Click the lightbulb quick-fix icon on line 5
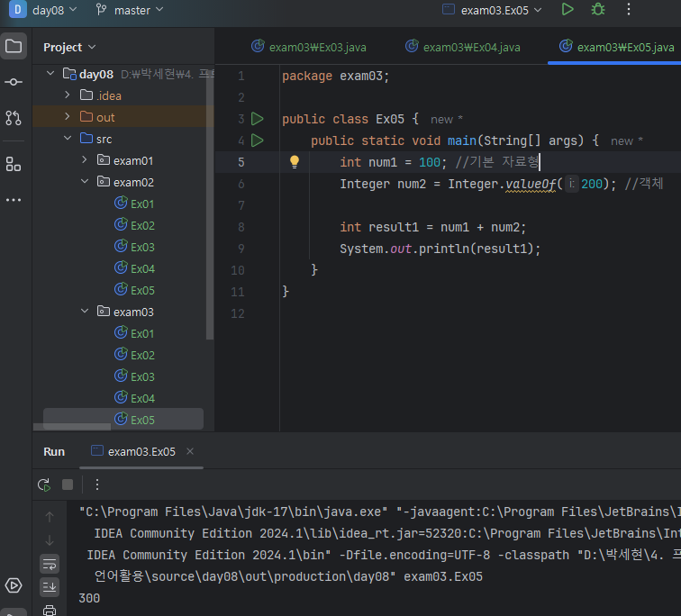 [x=294, y=162]
